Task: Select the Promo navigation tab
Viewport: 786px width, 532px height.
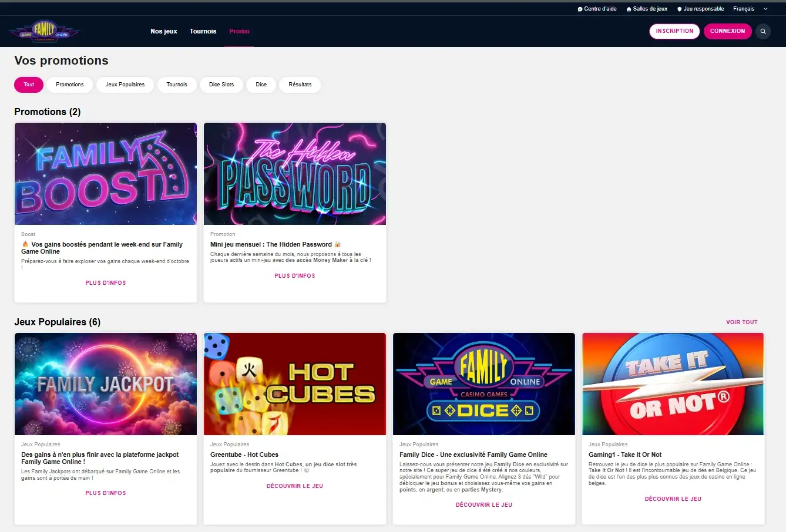Action: tap(239, 31)
